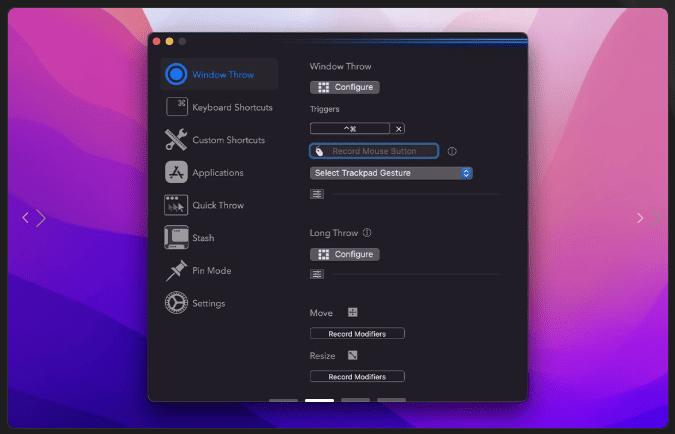Screen dimensions: 675x434
Task: Select the Window Throw circle icon
Action: [x=176, y=74]
